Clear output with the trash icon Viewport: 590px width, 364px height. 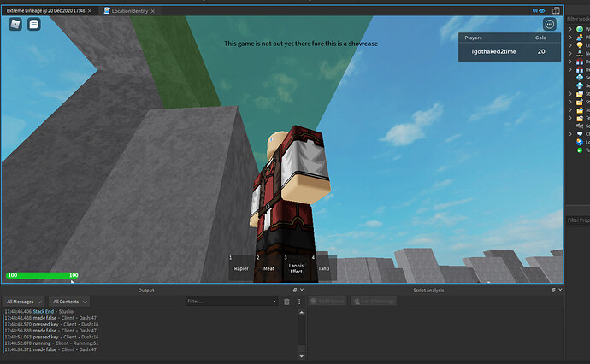tap(286, 302)
